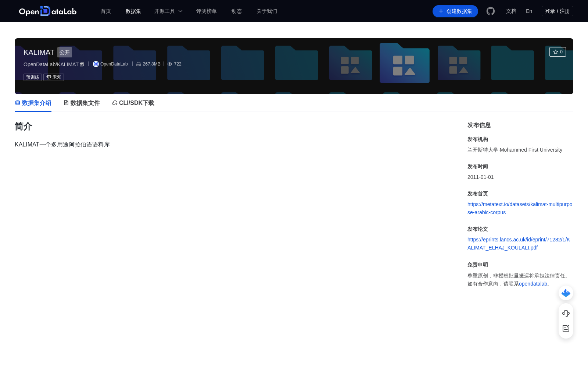Image resolution: width=588 pixels, height=368 pixels.
Task: Click the eye views icon
Action: point(170,64)
